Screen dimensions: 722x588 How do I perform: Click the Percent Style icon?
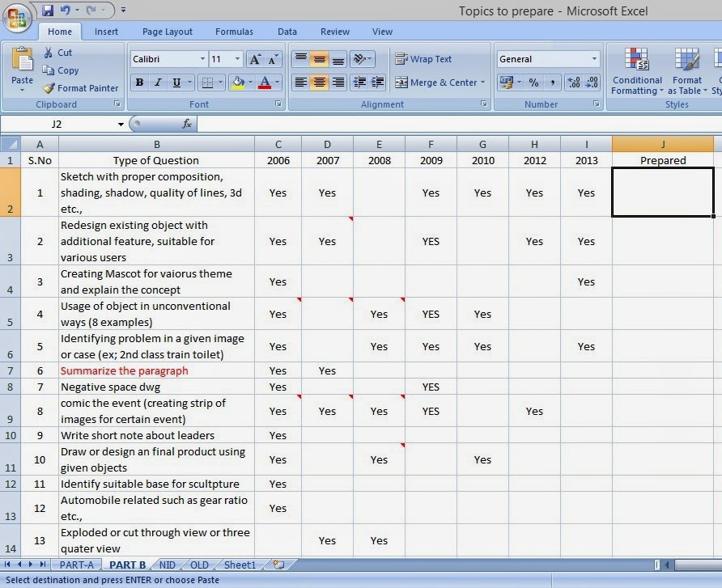point(533,82)
